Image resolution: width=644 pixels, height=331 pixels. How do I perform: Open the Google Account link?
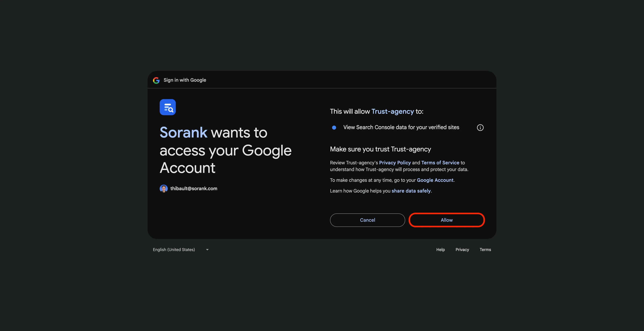tap(435, 180)
